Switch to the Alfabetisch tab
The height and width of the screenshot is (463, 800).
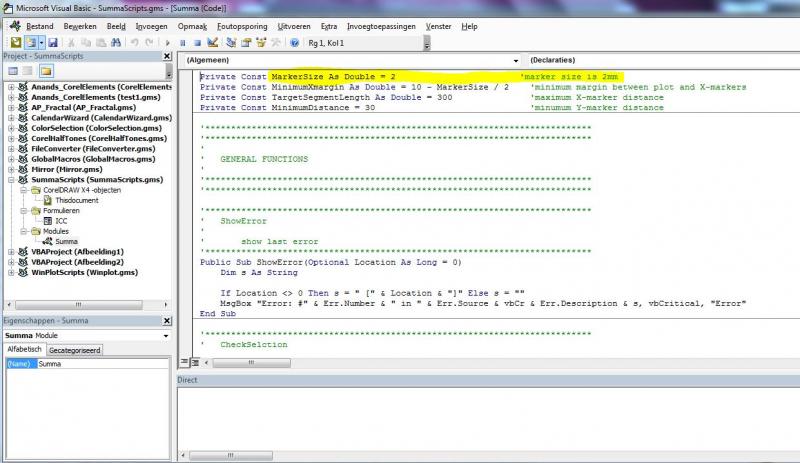coord(24,349)
